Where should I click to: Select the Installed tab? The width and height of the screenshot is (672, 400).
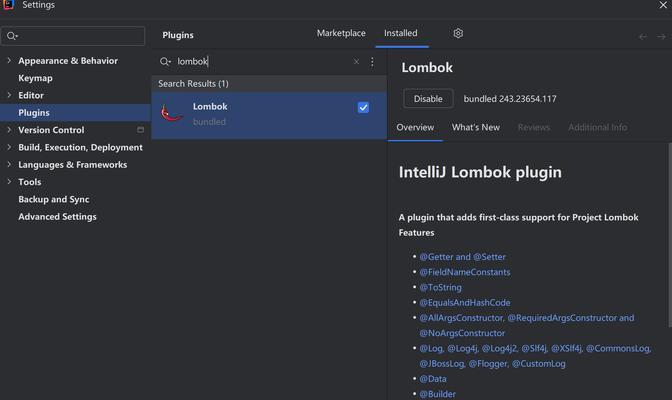[401, 33]
